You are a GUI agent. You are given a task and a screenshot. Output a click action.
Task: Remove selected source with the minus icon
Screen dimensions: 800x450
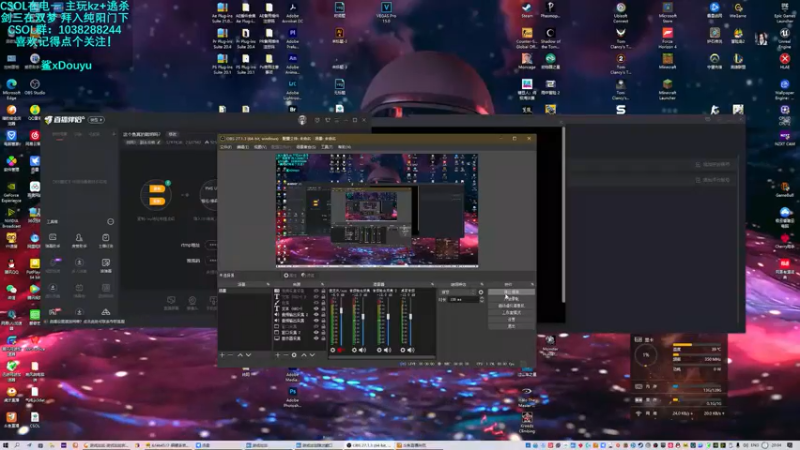click(286, 355)
